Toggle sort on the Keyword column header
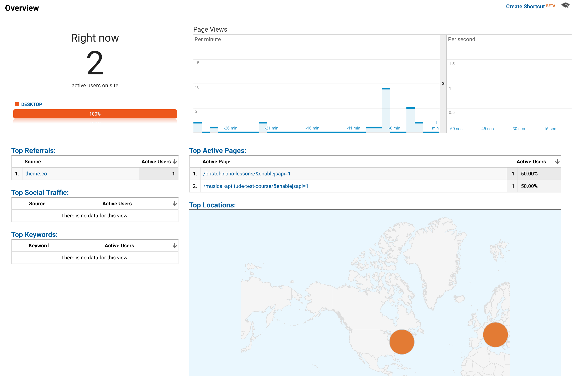Screen dimensions: 572x392 [x=39, y=245]
